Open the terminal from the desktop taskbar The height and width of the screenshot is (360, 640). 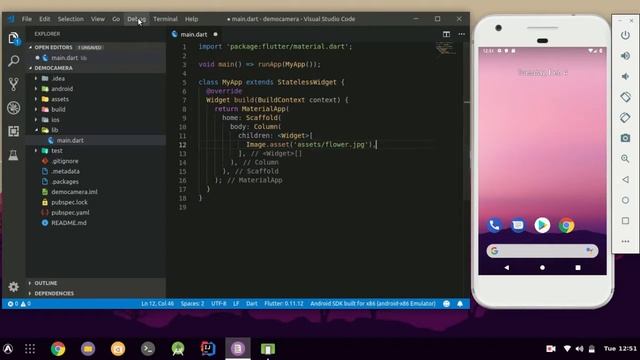[148, 349]
